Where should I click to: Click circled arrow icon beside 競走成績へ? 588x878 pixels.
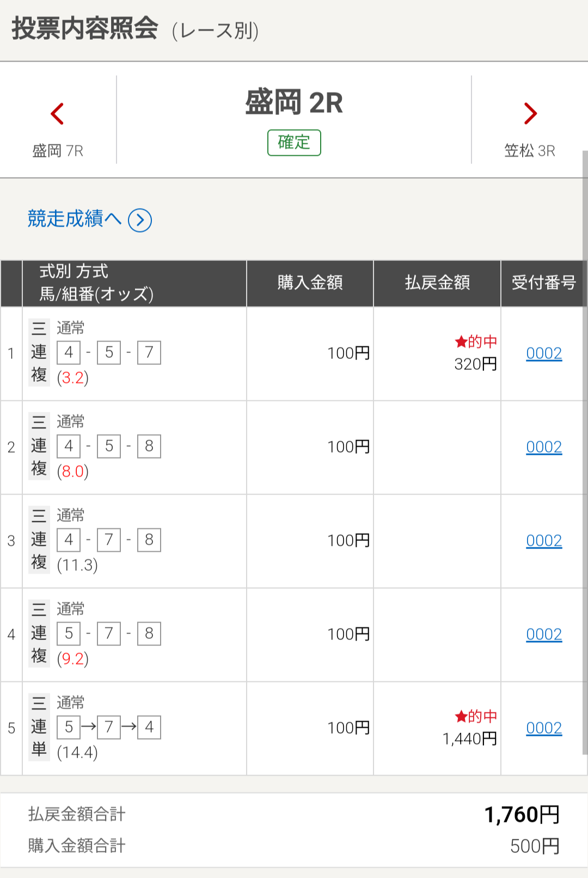[x=140, y=220]
